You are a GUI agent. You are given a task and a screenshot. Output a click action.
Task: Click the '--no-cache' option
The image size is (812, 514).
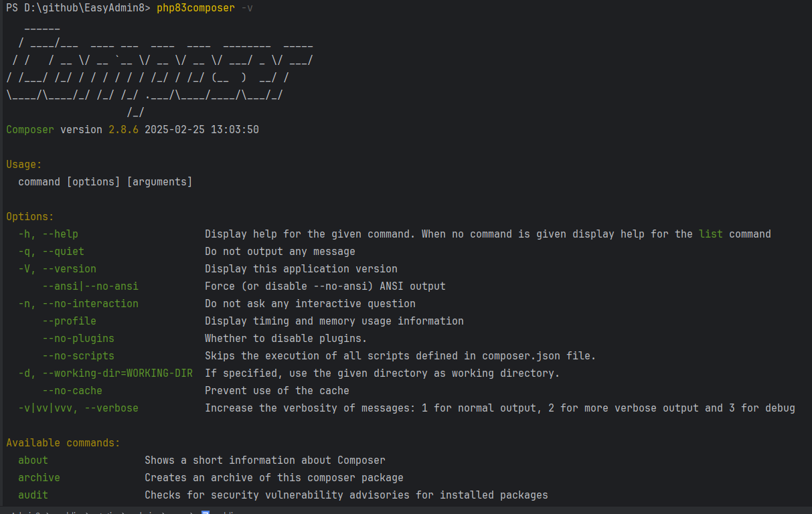coord(72,391)
